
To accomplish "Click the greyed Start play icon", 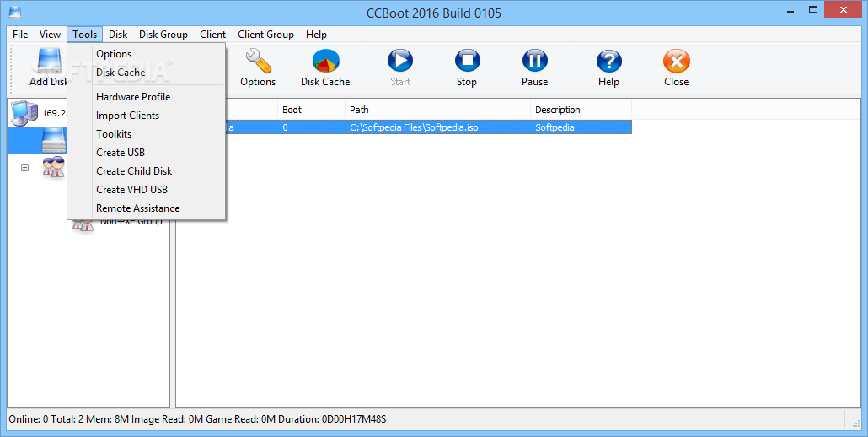I will tap(400, 61).
